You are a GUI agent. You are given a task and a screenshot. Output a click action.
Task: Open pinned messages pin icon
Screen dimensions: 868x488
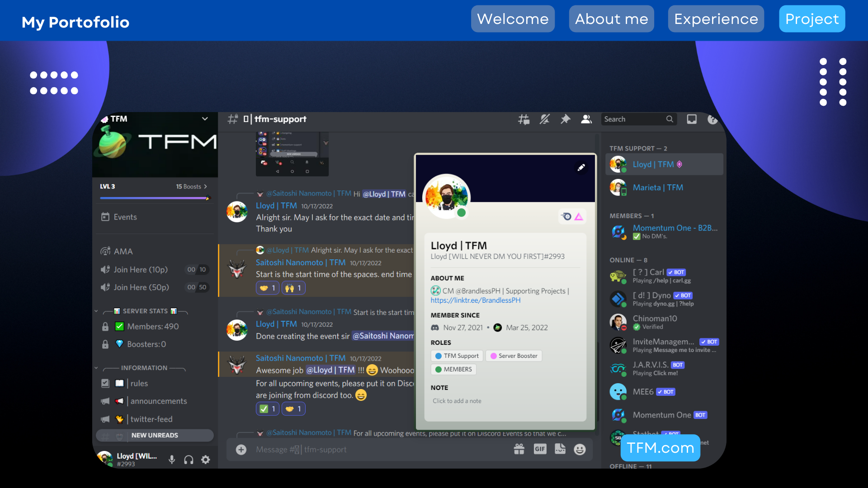[x=565, y=119]
